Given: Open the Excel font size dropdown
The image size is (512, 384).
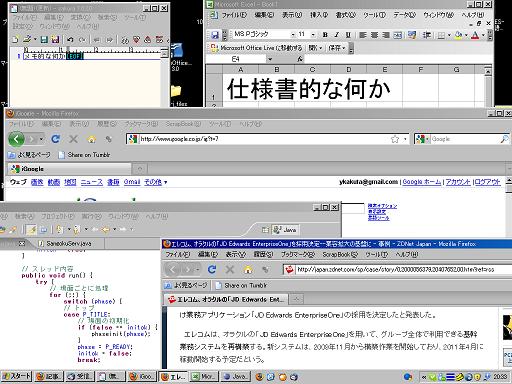Looking at the screenshot, I should click(x=313, y=34).
